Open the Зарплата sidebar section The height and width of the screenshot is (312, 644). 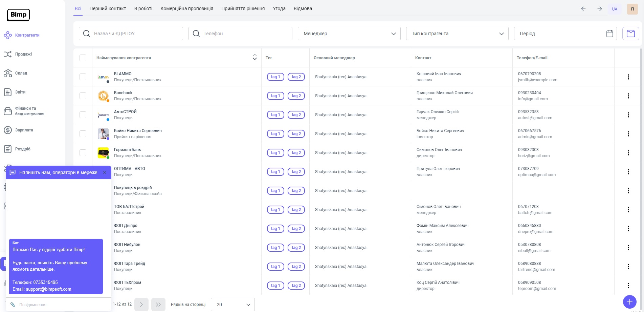[x=19, y=130]
